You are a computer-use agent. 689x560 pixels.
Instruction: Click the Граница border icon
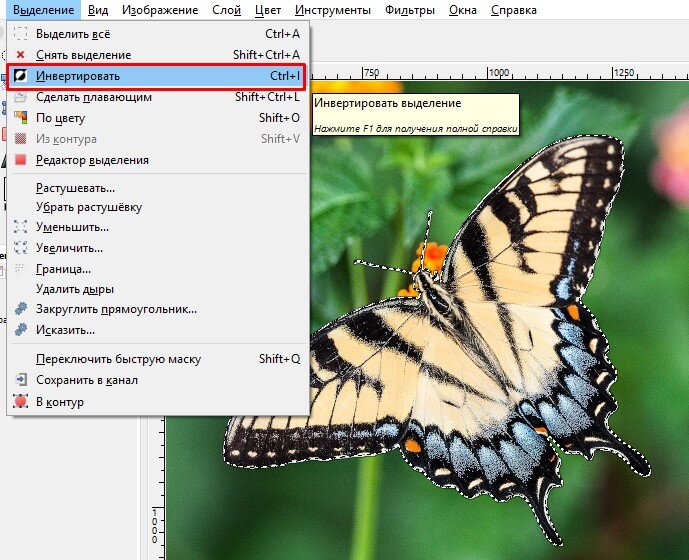[19, 268]
